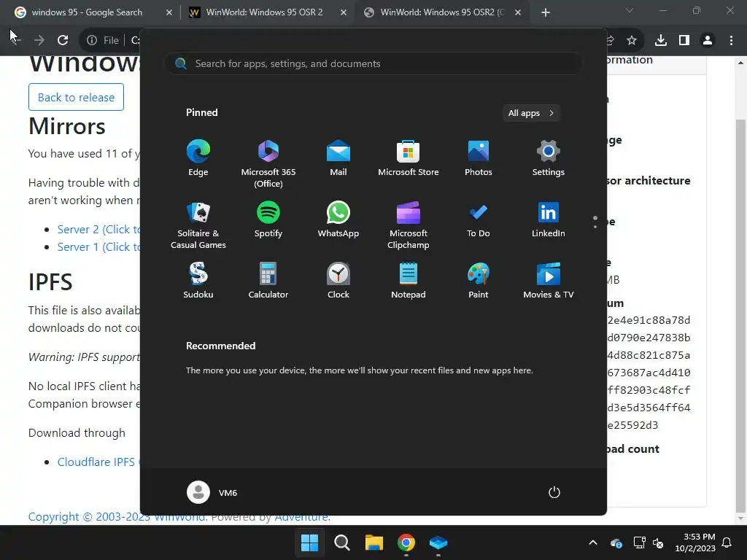Go forward in Chrome
Screen dimensions: 747x560
(39, 41)
